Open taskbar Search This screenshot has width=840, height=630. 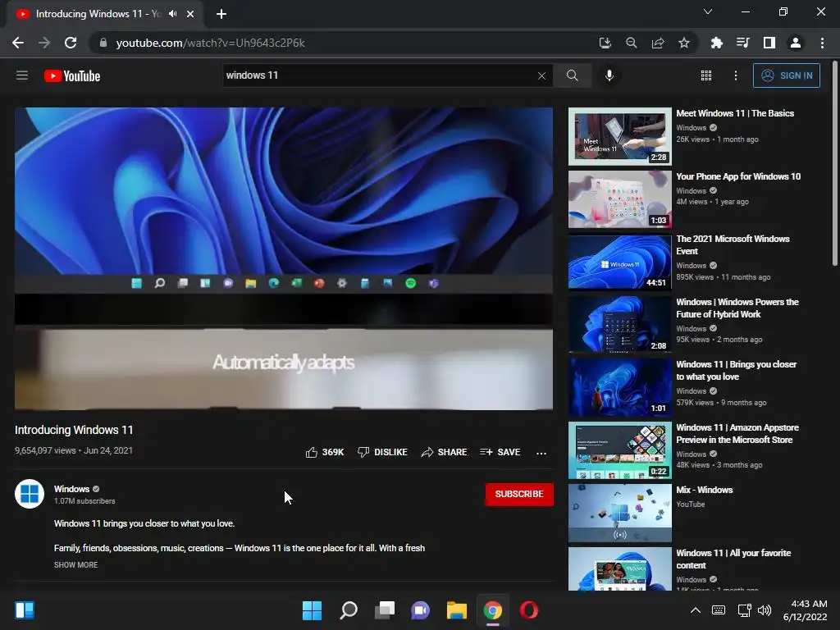pos(348,610)
